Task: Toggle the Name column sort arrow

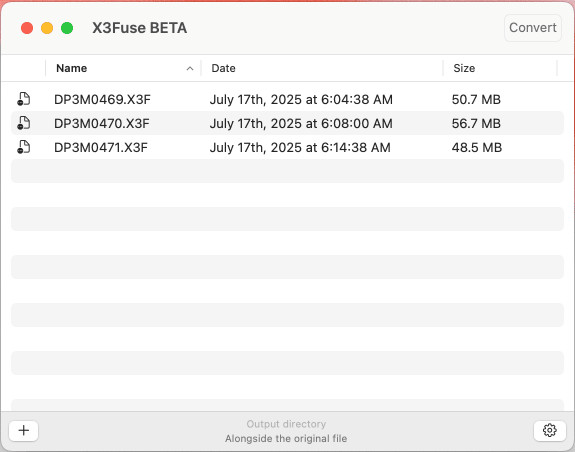Action: point(190,69)
